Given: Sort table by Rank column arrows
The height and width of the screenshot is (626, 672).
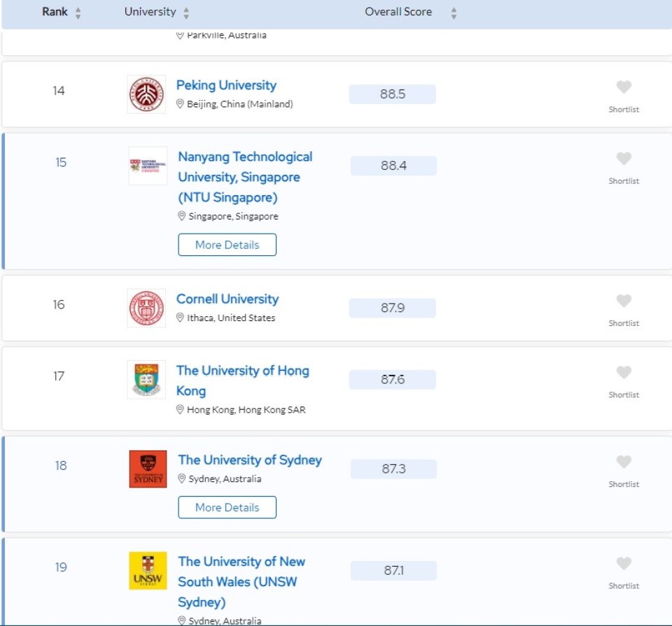Looking at the screenshot, I should (78, 13).
